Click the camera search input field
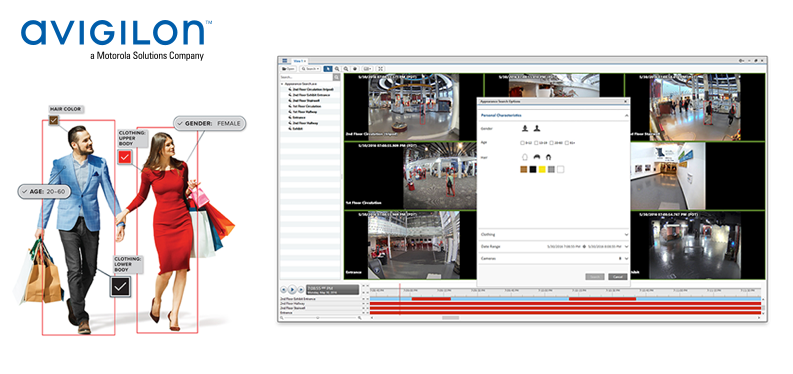Screen dimensions: 793x374 tap(305, 77)
